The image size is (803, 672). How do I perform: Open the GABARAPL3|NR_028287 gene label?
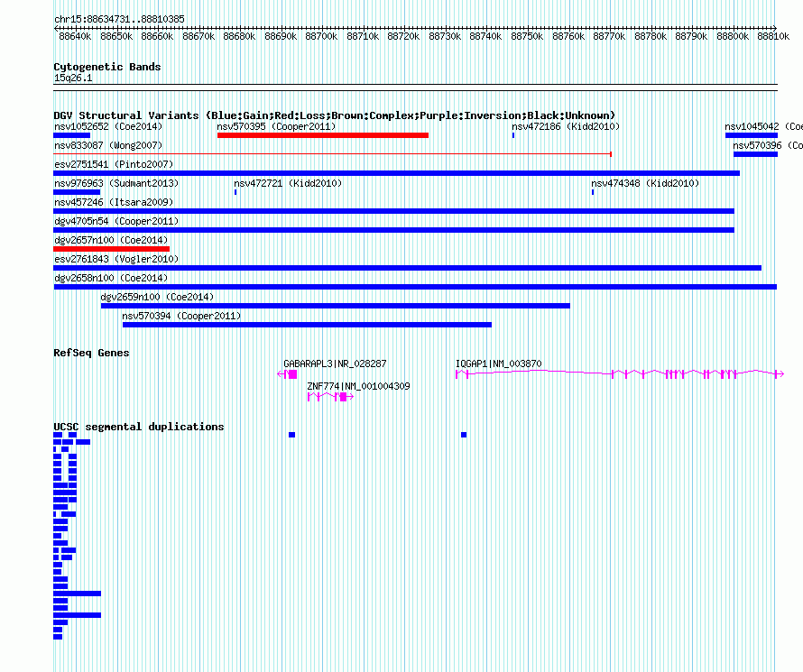pos(335,364)
